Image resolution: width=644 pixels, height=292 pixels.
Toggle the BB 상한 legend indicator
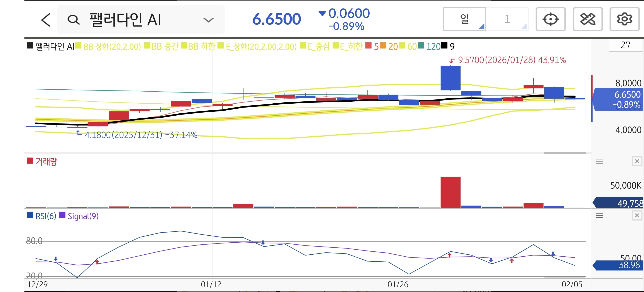(112, 47)
